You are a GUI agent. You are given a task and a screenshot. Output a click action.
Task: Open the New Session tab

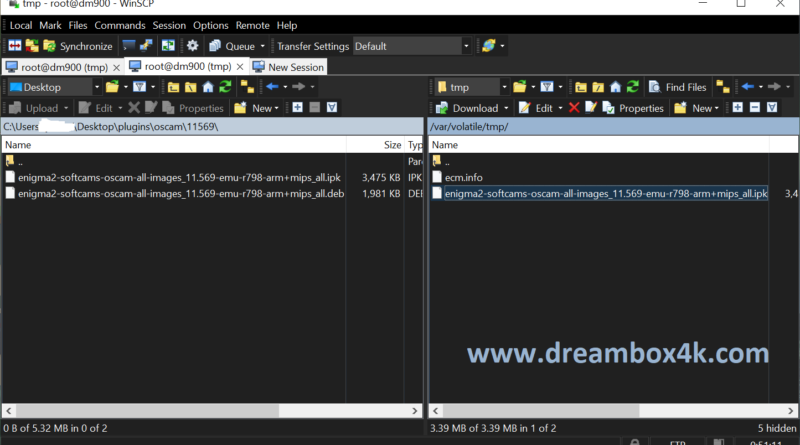pos(288,67)
